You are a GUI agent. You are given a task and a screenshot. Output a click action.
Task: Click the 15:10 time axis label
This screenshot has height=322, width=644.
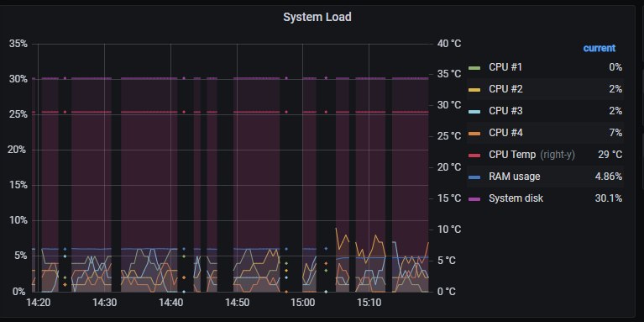click(x=369, y=303)
